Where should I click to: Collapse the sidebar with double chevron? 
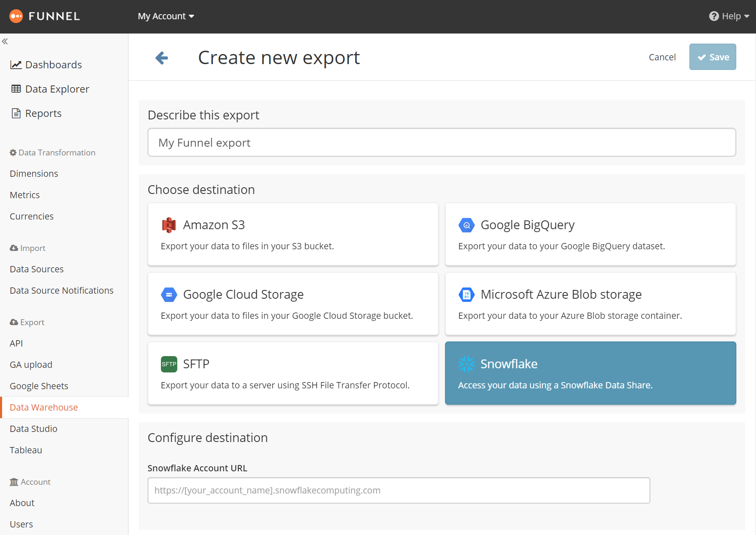pyautogui.click(x=5, y=41)
